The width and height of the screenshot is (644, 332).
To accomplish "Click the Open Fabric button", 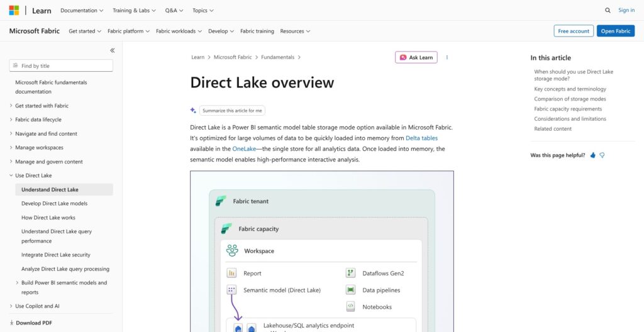I will (x=616, y=31).
